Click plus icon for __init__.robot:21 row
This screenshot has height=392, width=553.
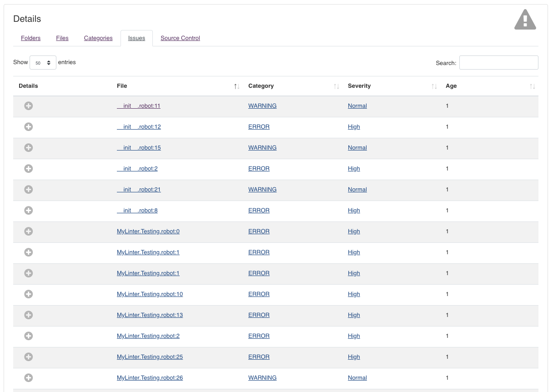(x=28, y=190)
